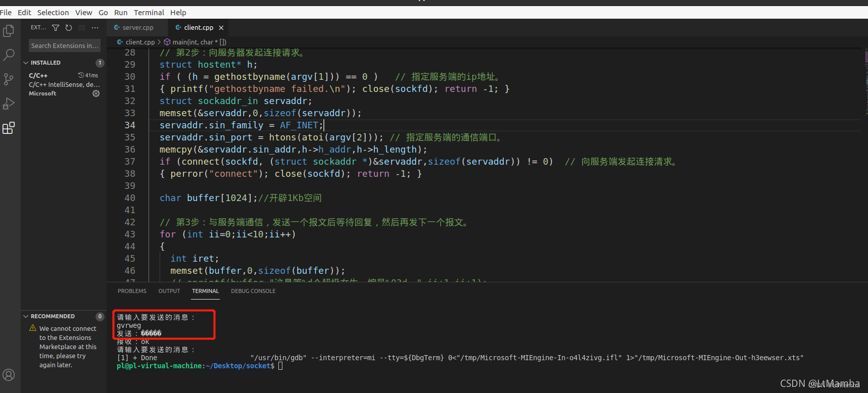Click the RECOMMENDED count badge

[x=100, y=316]
